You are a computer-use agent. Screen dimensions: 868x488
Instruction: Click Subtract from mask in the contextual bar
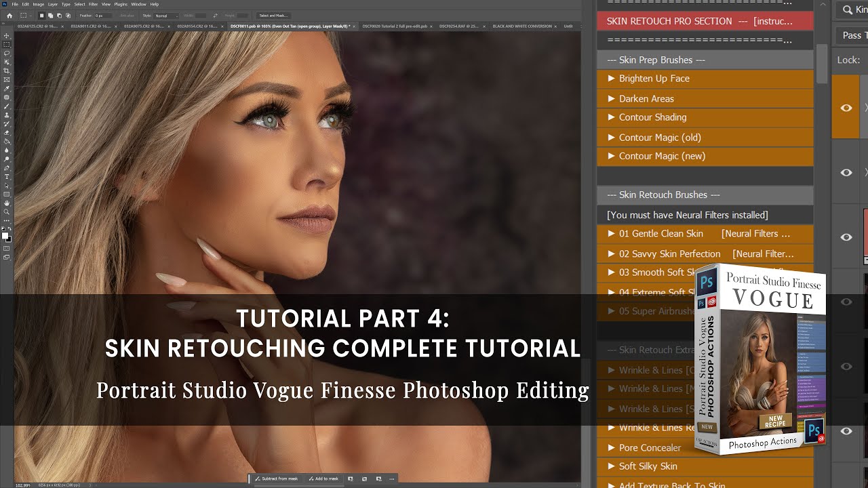[x=277, y=479]
